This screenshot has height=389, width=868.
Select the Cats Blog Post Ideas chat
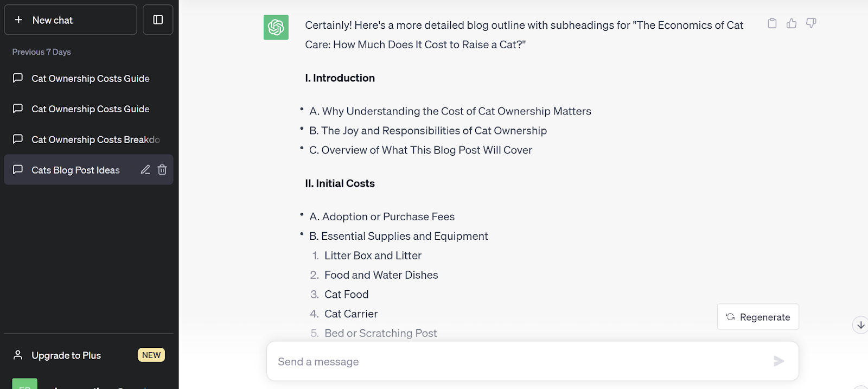(75, 170)
